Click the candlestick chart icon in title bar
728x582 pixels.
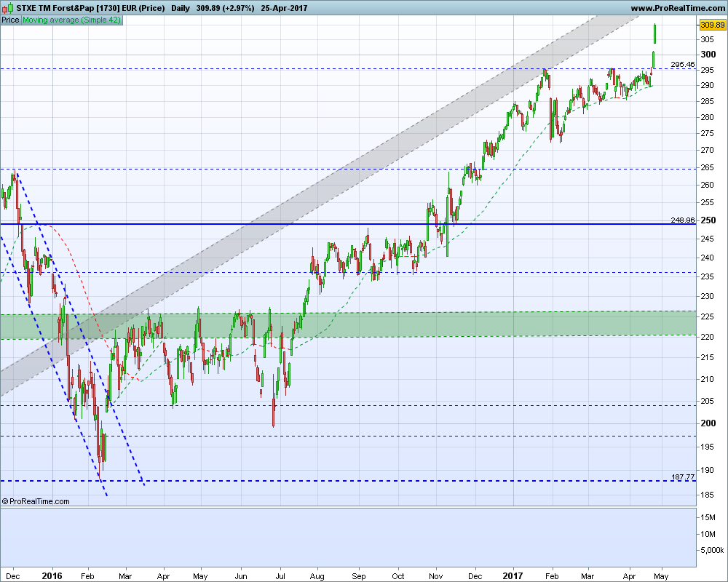click(x=8, y=8)
